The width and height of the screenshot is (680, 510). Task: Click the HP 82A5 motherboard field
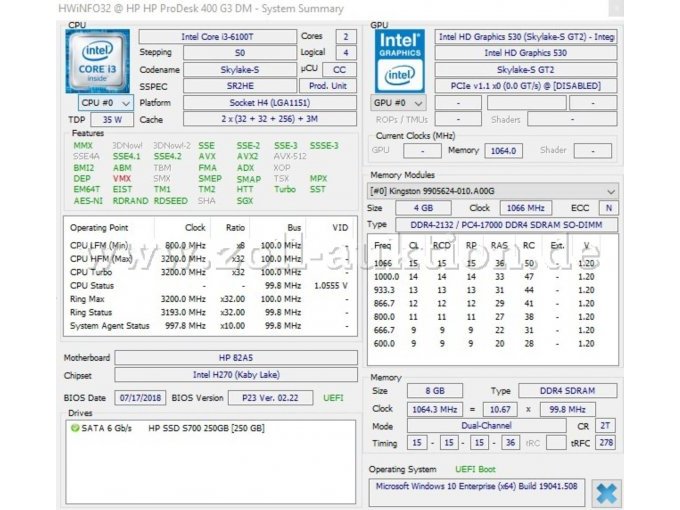tap(236, 358)
